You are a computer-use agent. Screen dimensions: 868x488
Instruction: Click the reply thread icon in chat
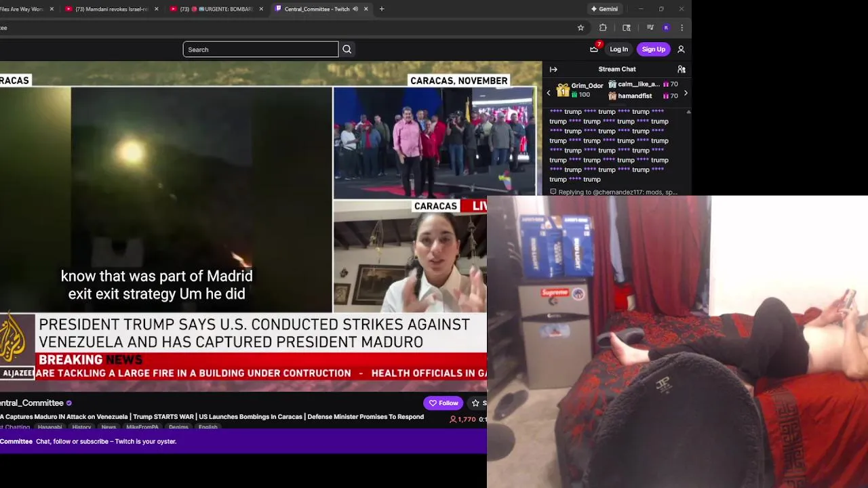pyautogui.click(x=553, y=192)
